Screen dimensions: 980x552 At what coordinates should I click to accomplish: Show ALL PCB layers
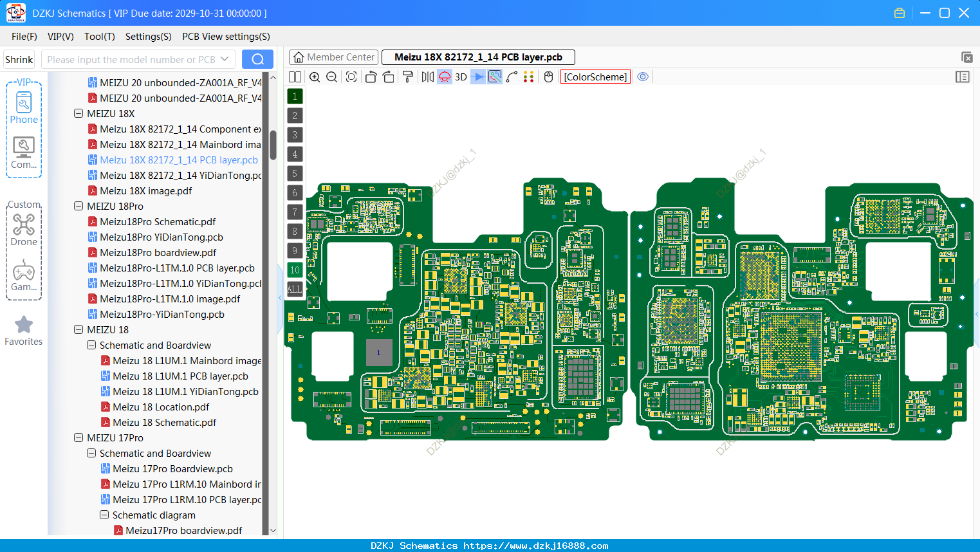click(x=295, y=290)
